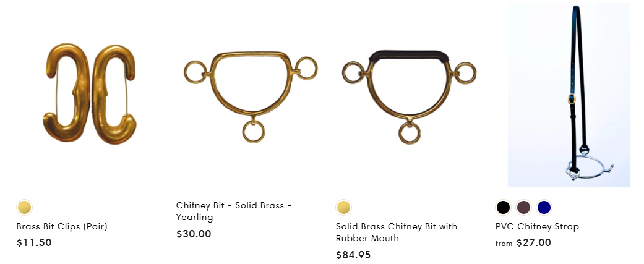
Task: Click the $27.00 price
Action: click(533, 243)
